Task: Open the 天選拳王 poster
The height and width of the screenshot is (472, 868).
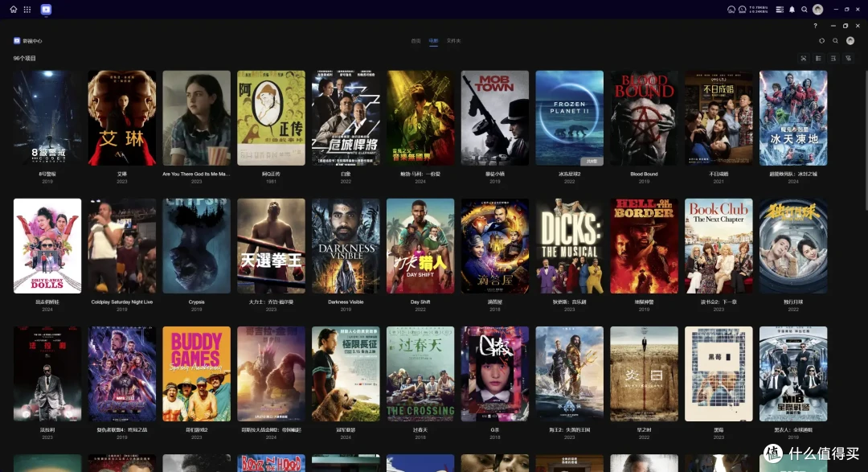Action: pyautogui.click(x=272, y=246)
